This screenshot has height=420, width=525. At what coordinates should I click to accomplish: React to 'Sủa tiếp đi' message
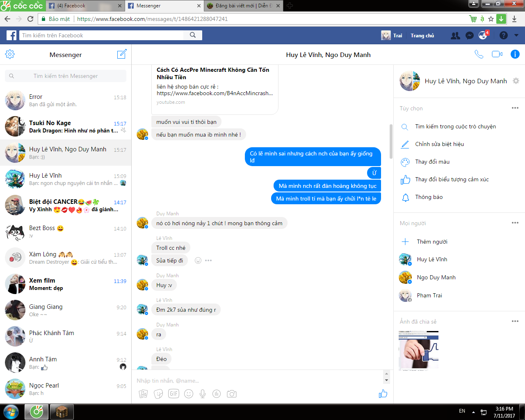click(x=198, y=260)
